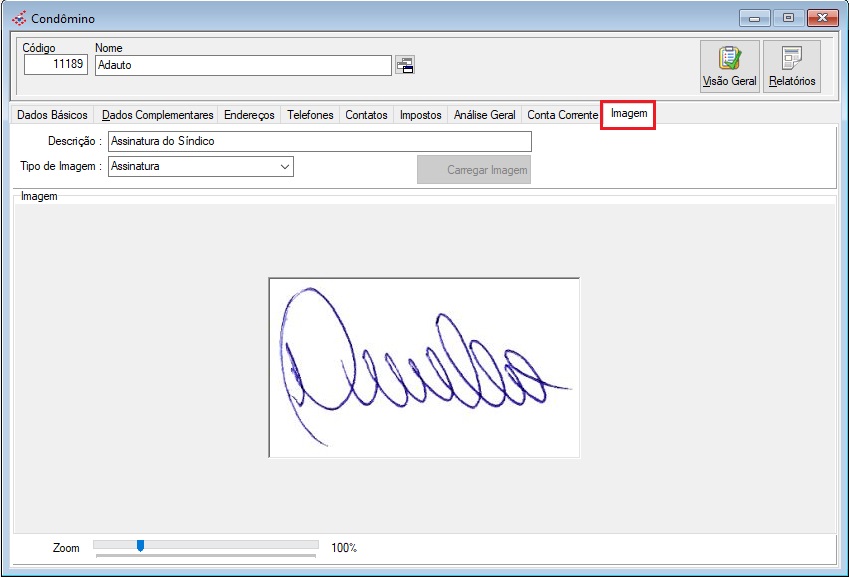Switch to Análise Geral tab

(484, 115)
